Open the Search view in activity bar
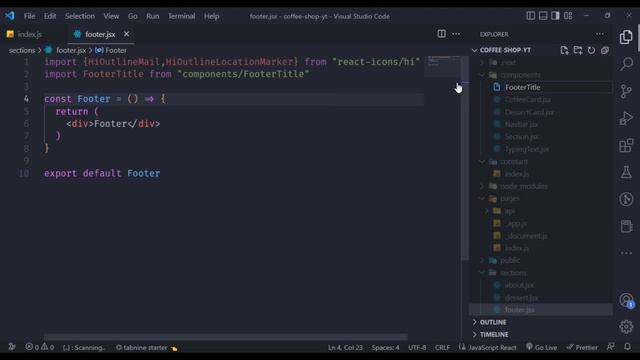The height and width of the screenshot is (360, 640). (x=626, y=64)
